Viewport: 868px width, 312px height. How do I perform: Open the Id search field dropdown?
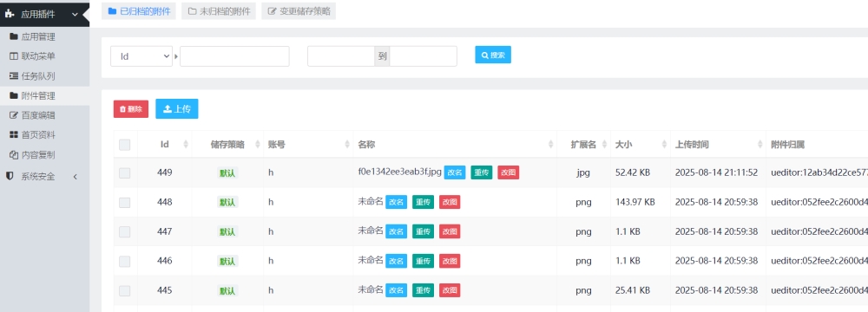(141, 55)
